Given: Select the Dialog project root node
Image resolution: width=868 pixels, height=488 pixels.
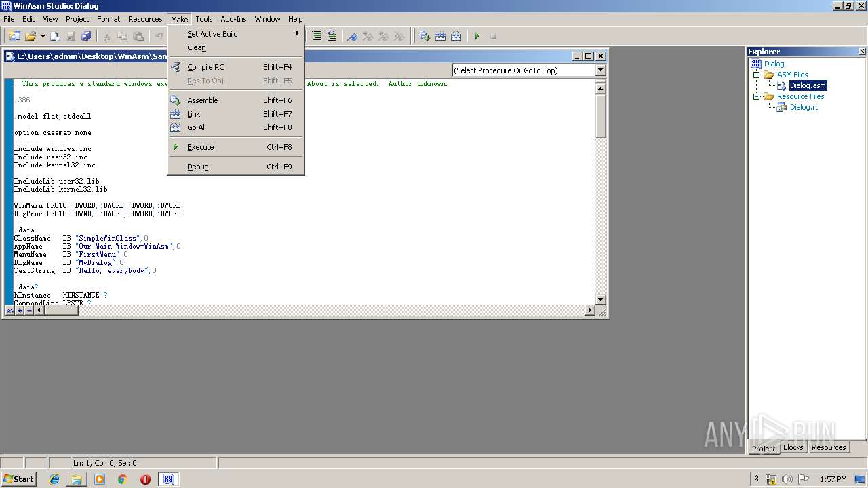Looking at the screenshot, I should [774, 64].
